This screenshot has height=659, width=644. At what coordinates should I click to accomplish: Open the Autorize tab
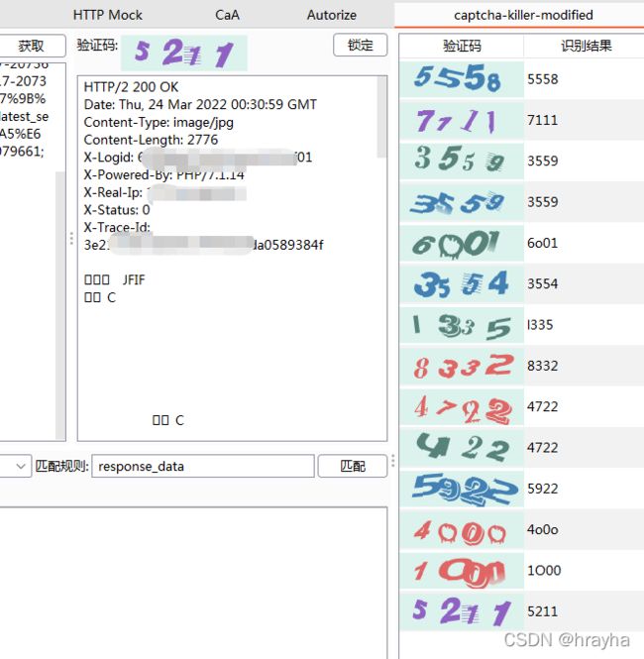[x=332, y=15]
